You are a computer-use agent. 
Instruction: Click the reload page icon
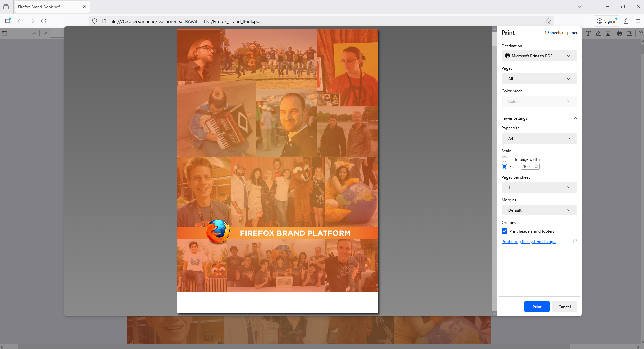point(44,21)
